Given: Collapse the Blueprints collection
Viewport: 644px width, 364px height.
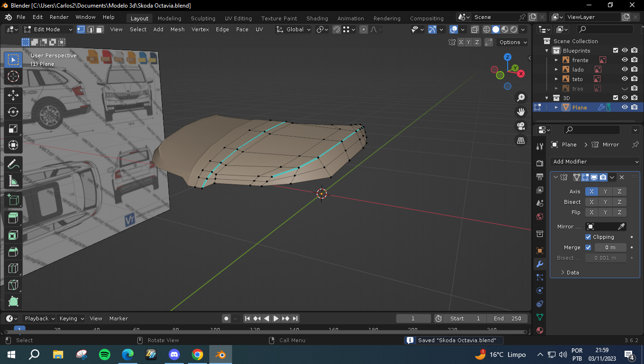Looking at the screenshot, I should click(x=547, y=51).
